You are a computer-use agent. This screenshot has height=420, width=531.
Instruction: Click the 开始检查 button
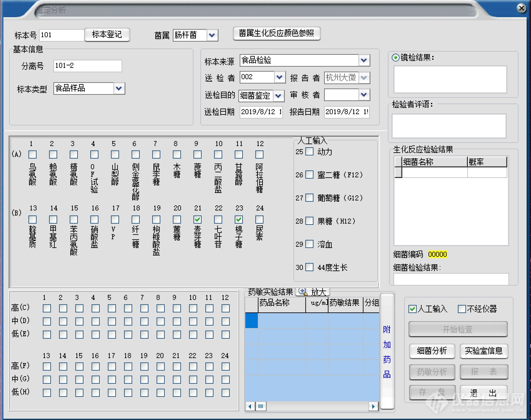tap(458, 329)
